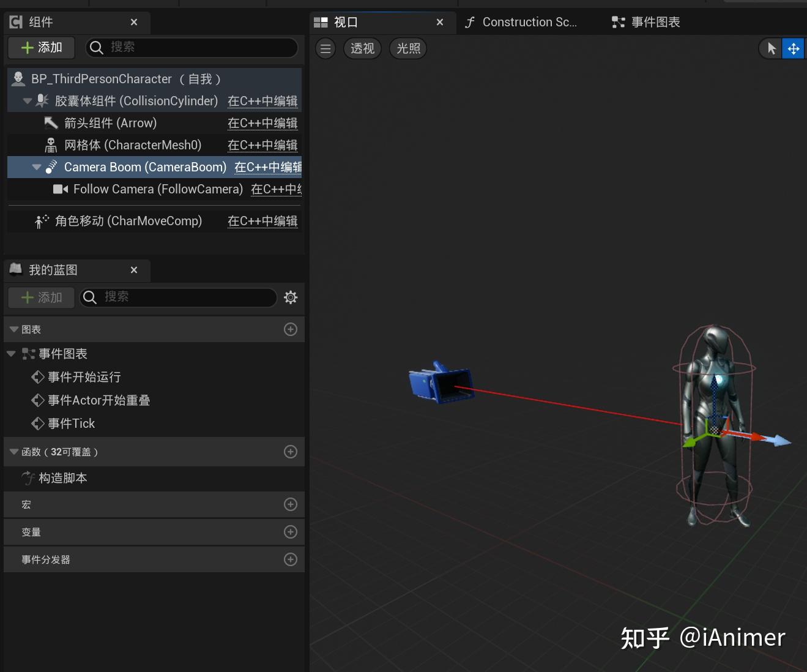Click the camera icon beside Follow Camera

point(61,189)
